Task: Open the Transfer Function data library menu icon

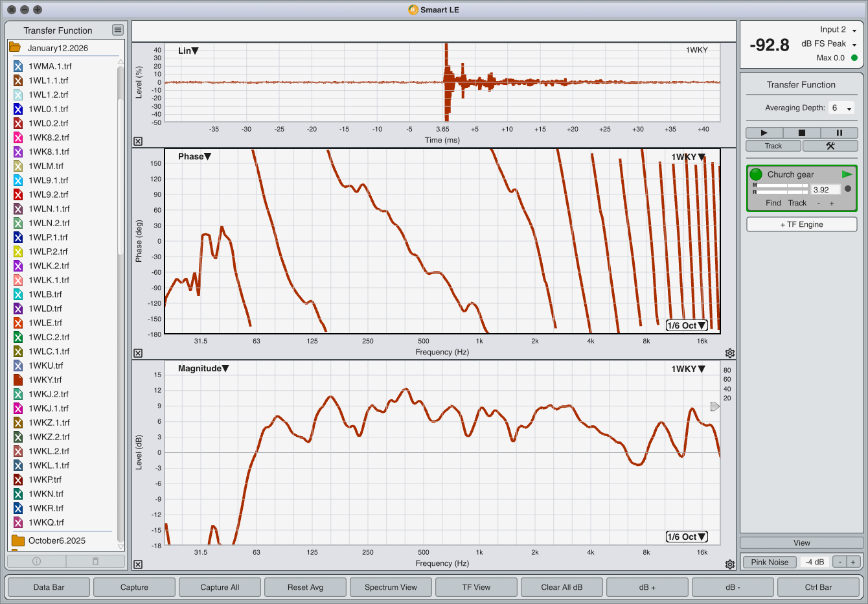Action: [x=117, y=30]
